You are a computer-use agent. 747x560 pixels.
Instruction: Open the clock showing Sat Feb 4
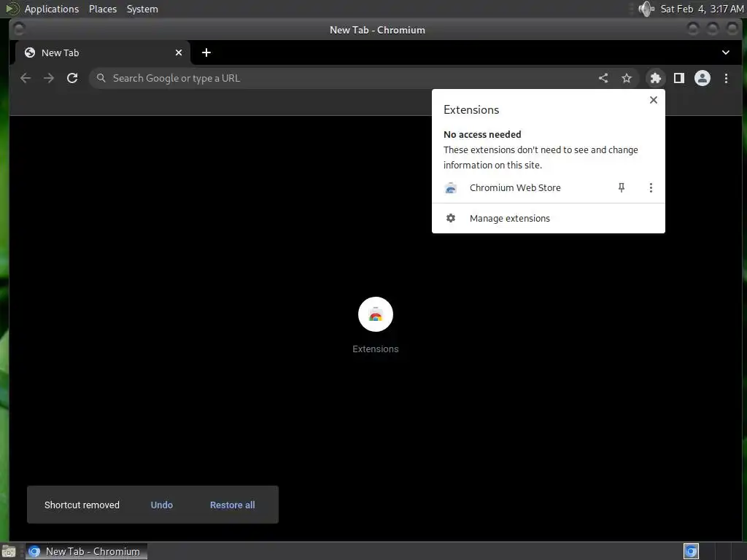point(702,9)
